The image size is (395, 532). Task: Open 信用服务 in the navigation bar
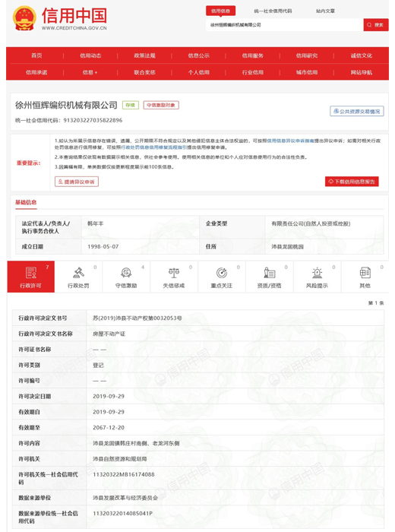[253, 55]
